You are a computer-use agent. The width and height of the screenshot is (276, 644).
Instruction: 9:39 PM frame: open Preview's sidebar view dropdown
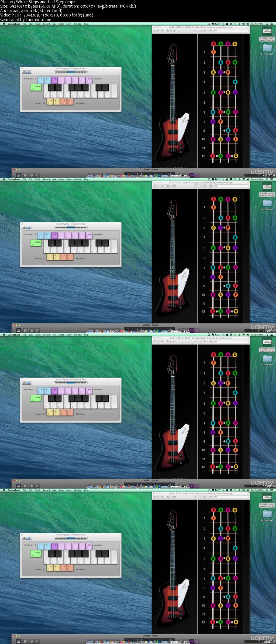[x=156, y=341]
